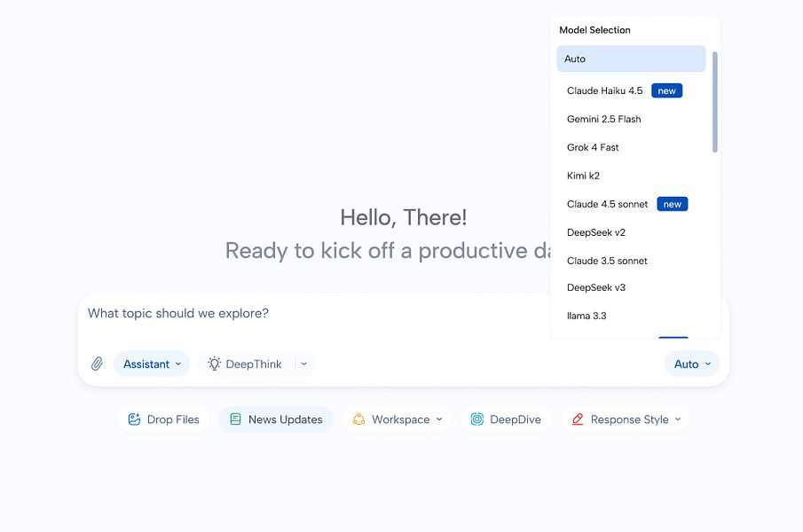Click the Drop Files image icon
This screenshot has height=532, width=803.
point(134,419)
